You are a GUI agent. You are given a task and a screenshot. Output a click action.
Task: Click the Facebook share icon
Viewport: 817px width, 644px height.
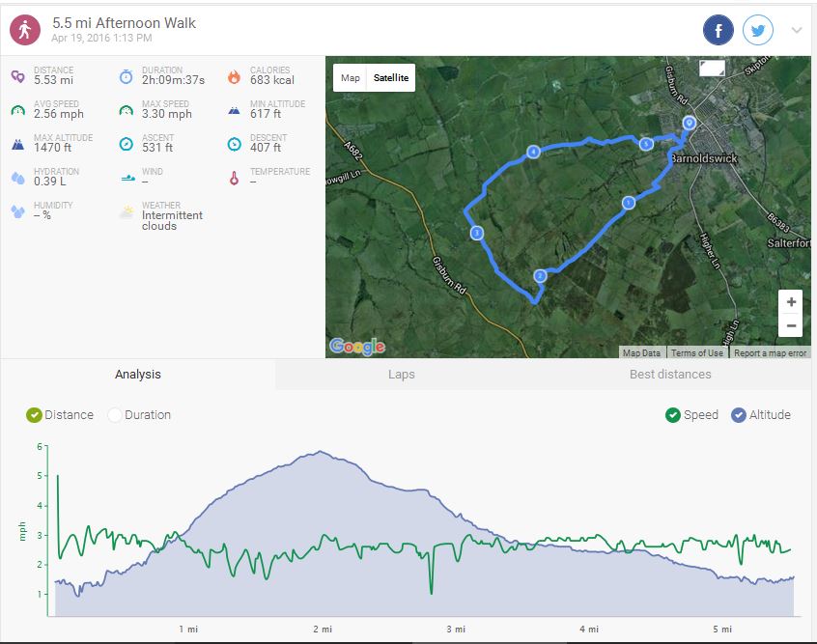pyautogui.click(x=718, y=31)
